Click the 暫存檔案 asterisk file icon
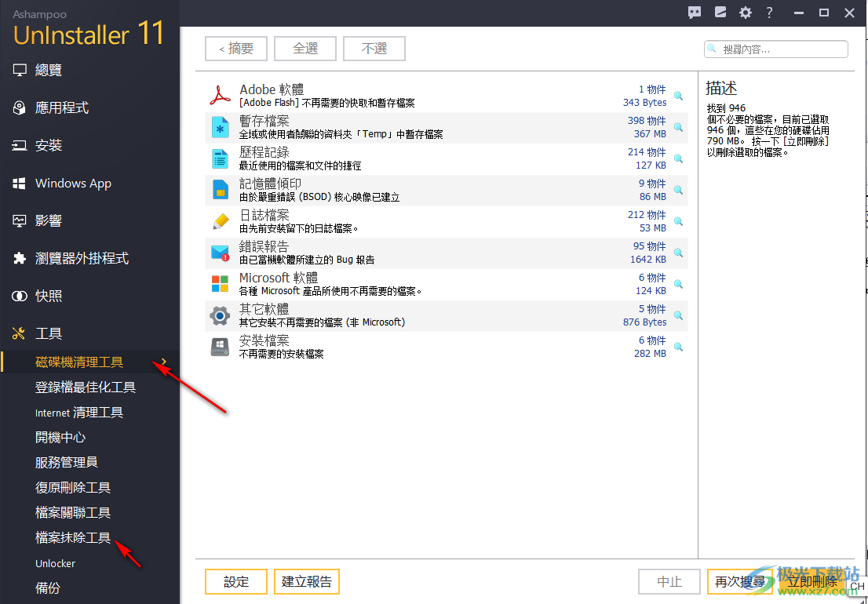The height and width of the screenshot is (604, 868). click(220, 127)
